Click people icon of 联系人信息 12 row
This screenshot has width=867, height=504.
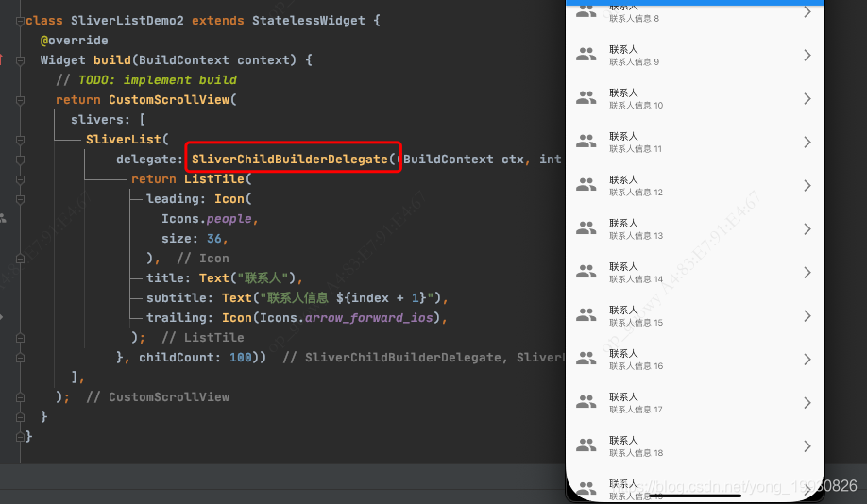[586, 185]
